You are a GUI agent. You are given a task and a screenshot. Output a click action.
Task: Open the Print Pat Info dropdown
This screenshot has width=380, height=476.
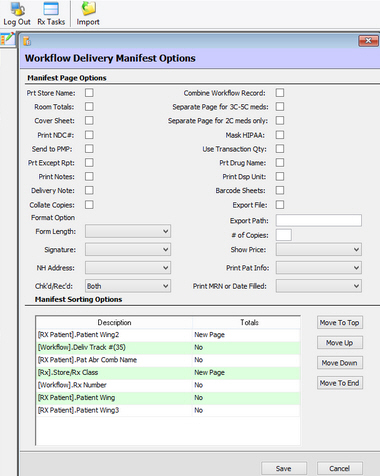coord(319,267)
